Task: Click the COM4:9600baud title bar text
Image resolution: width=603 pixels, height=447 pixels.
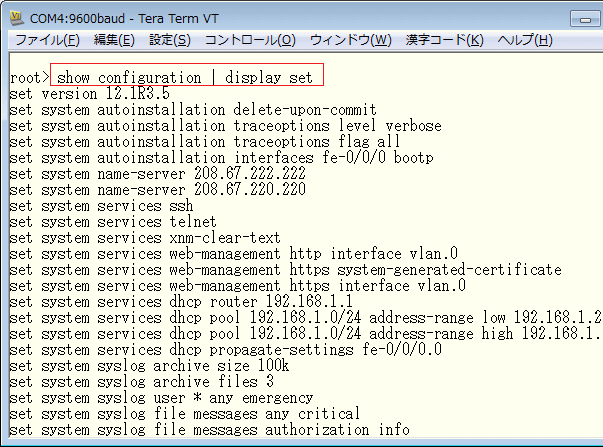Action: [x=124, y=18]
